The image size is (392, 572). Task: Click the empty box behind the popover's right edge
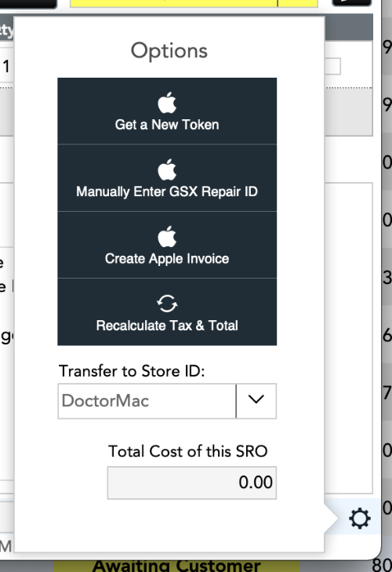point(332,66)
